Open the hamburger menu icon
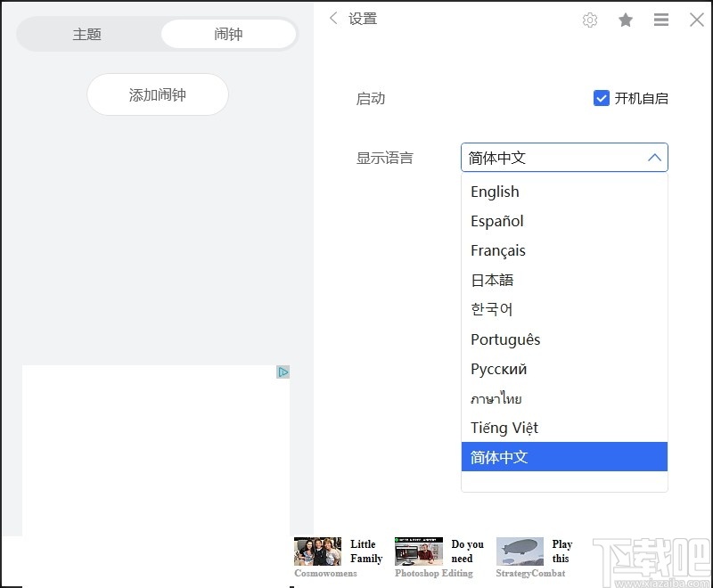Image resolution: width=713 pixels, height=588 pixels. click(x=660, y=19)
